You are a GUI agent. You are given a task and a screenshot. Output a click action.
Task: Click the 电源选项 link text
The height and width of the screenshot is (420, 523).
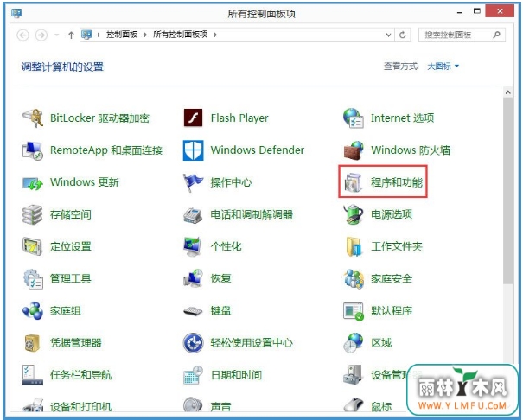pyautogui.click(x=392, y=214)
